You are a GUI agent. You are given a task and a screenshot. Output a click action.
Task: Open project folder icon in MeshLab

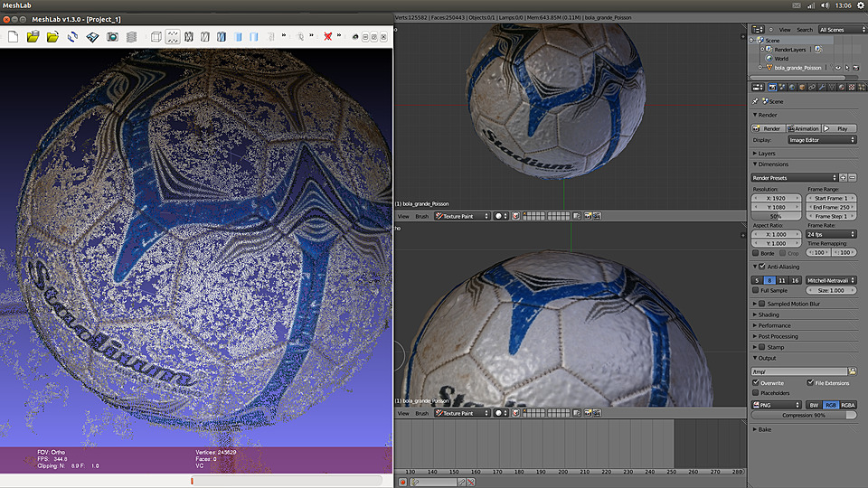click(x=33, y=37)
